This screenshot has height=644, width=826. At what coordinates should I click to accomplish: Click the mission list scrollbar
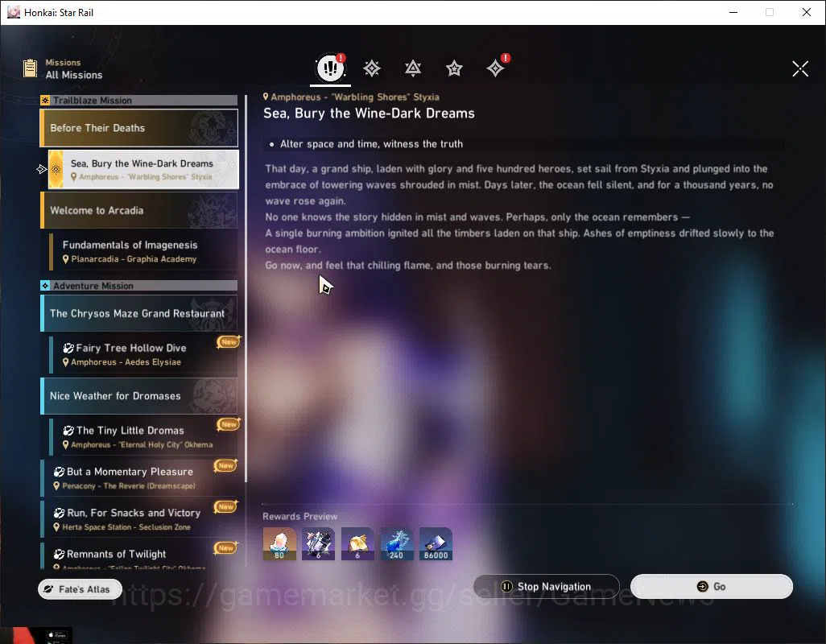click(246, 288)
